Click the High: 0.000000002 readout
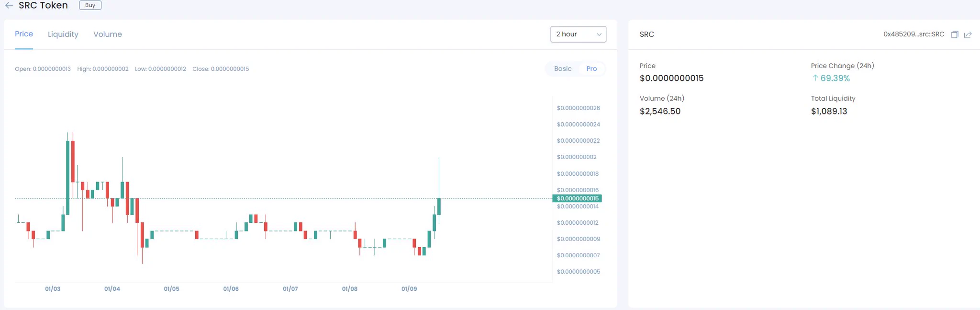Screen dimensions: 980x310 [103, 69]
